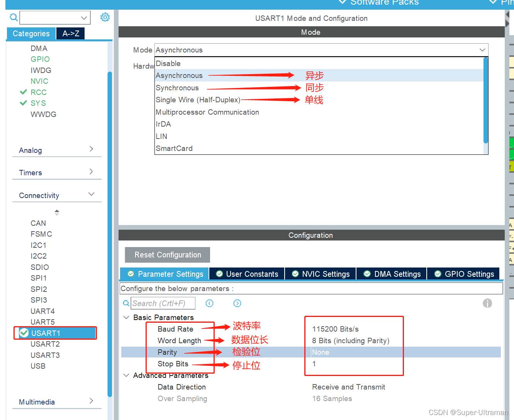Select USB under Connectivity
The width and height of the screenshot is (514, 420).
(x=38, y=366)
